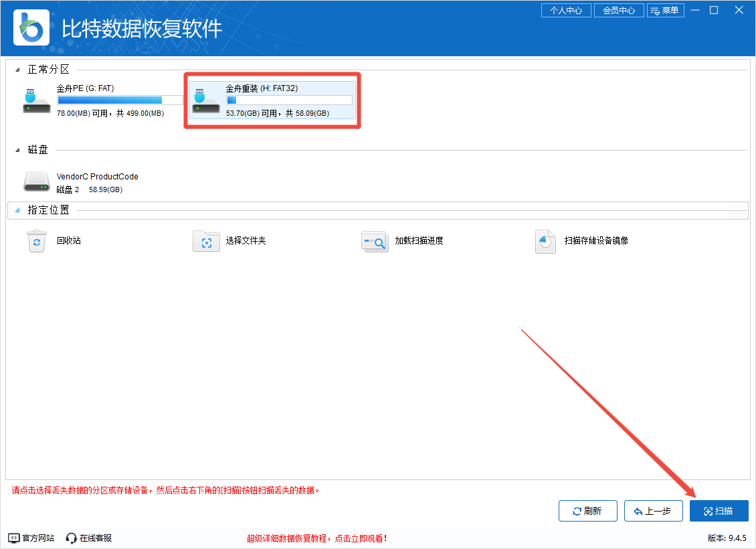Click the 扫描存储设备镜像 icon
Screen dimensions: 756x549
click(x=545, y=241)
